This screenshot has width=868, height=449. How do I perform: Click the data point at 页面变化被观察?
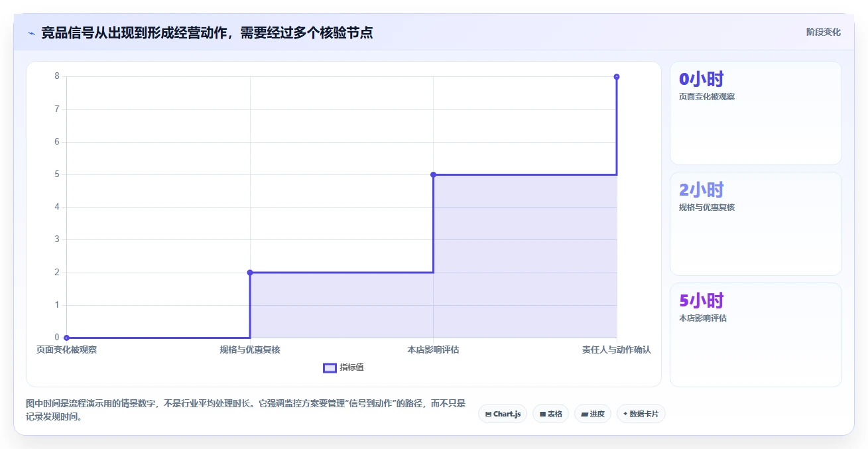coord(66,338)
